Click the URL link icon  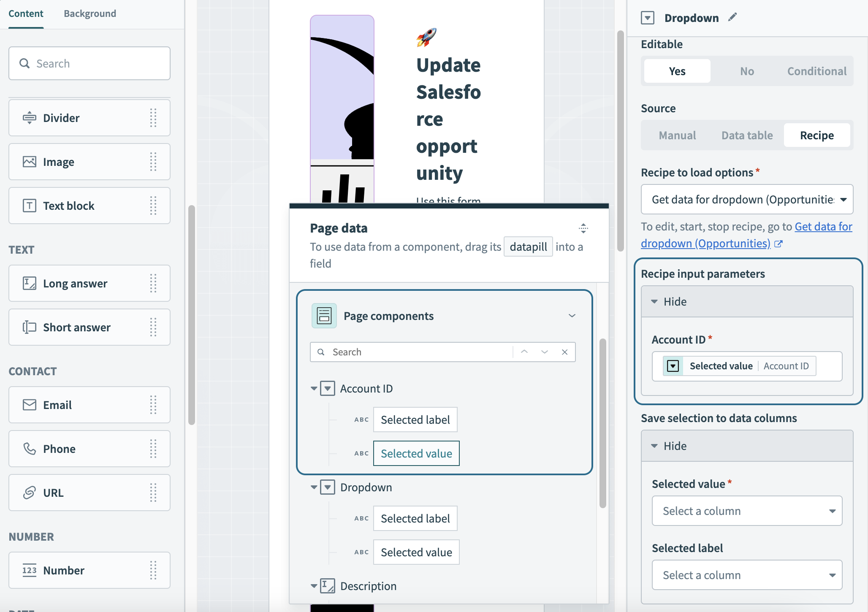pyautogui.click(x=29, y=493)
